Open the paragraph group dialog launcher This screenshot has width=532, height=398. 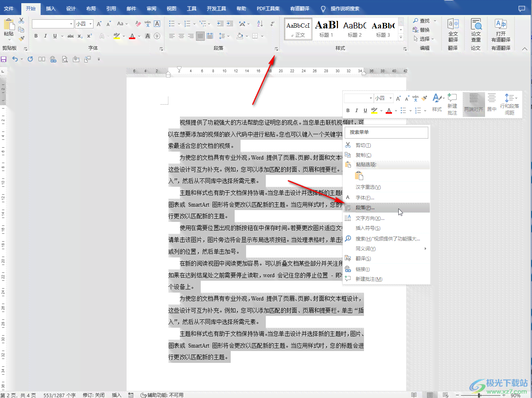(276, 49)
